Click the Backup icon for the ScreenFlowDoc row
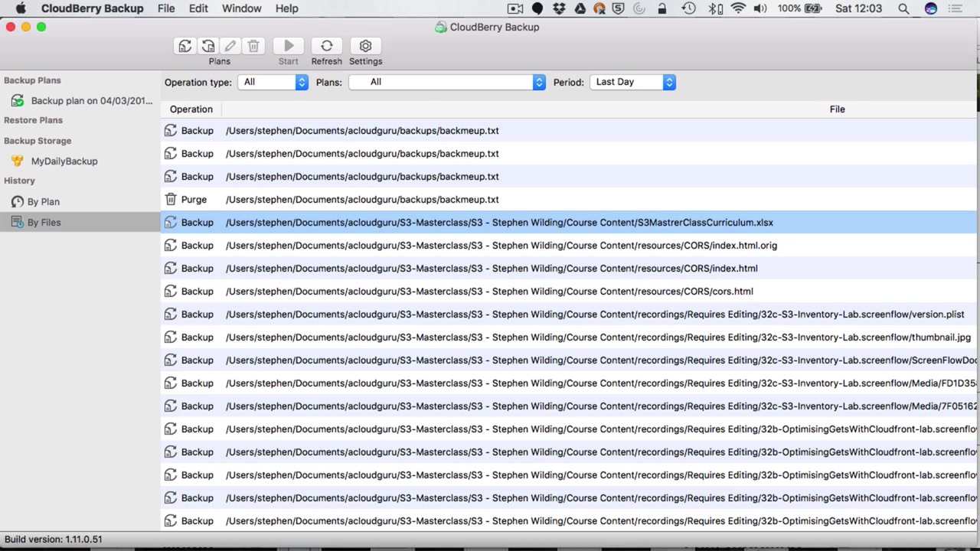The width and height of the screenshot is (980, 551). (x=171, y=360)
